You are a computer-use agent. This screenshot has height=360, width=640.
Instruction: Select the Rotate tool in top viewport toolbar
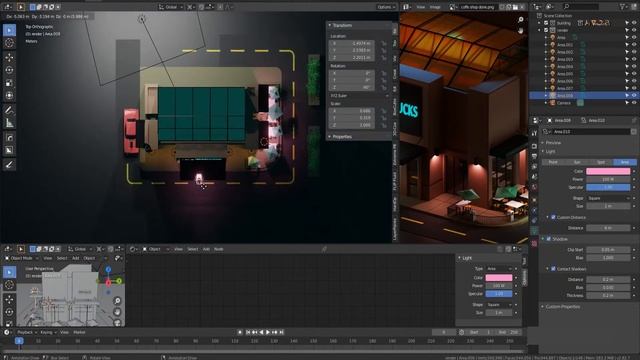coord(9,70)
